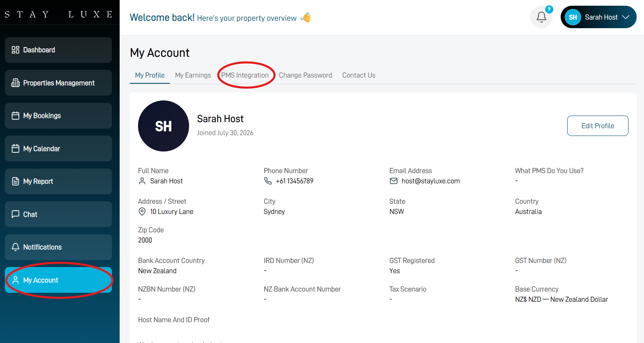
Task: Switch to the My Earnings tab
Action: 193,75
